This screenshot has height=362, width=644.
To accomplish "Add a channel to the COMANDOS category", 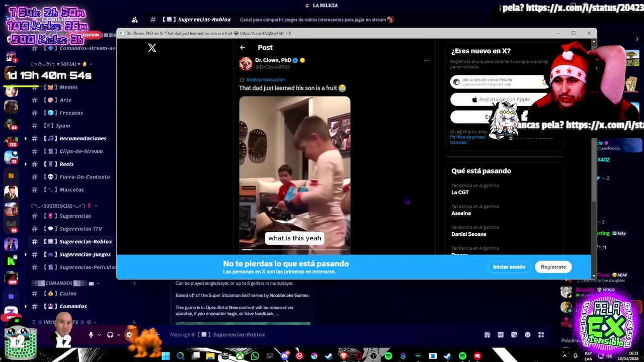I will pyautogui.click(x=134, y=283).
